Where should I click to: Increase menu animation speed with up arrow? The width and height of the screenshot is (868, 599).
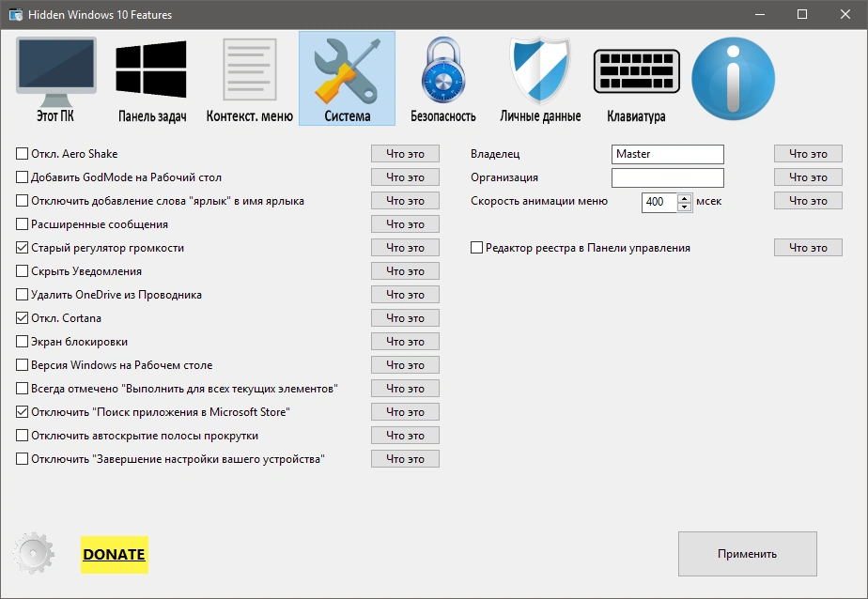[x=685, y=197]
